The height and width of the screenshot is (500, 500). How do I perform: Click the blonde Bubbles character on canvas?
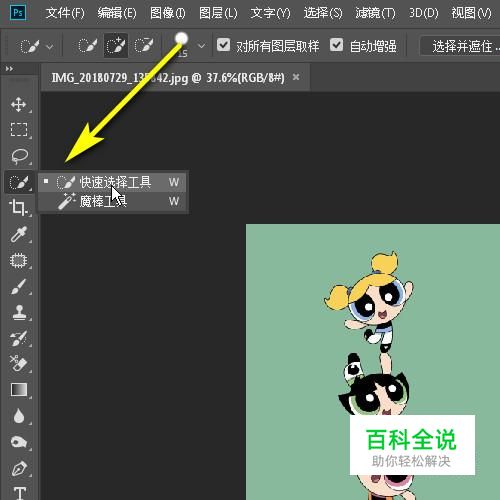click(x=370, y=302)
